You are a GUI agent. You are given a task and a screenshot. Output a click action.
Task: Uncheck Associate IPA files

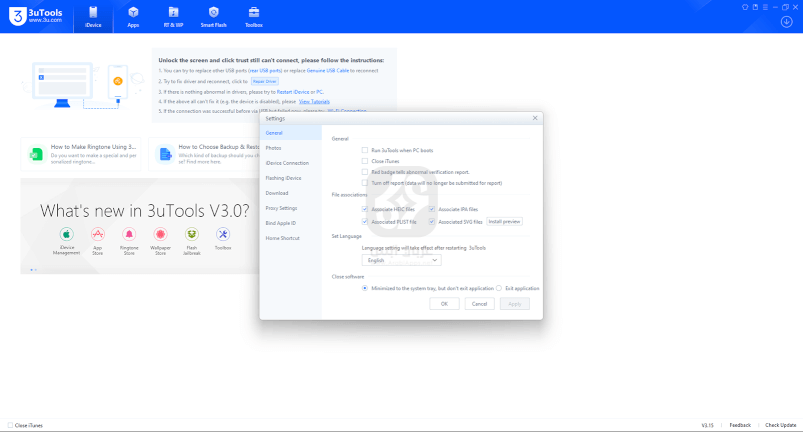[432, 209]
